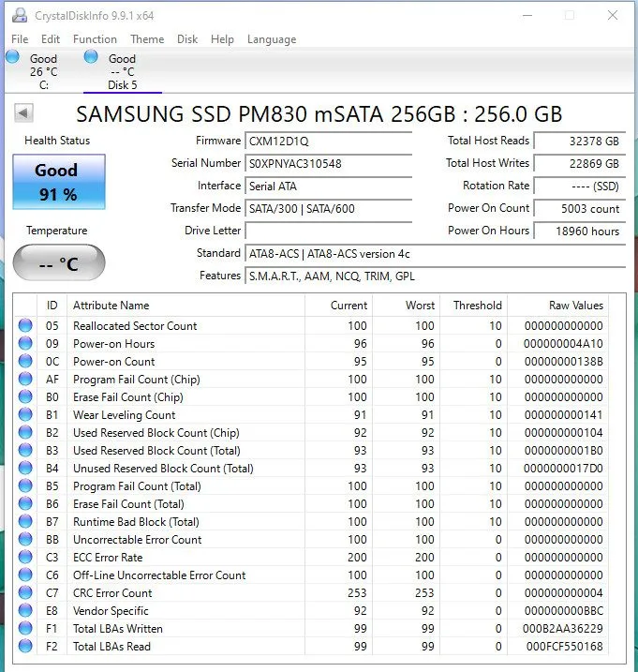The height and width of the screenshot is (672, 638).
Task: Click raw value 000FCF550168
Action: (x=564, y=647)
